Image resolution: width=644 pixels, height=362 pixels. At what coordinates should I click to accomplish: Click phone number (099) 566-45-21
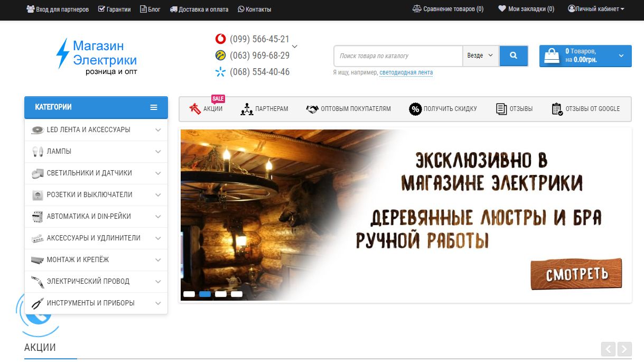[259, 39]
